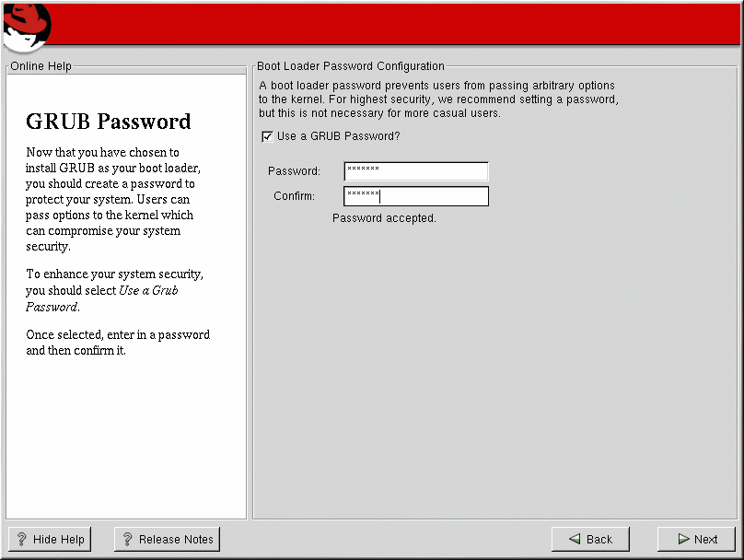Click the 'Password:' field label

(x=294, y=170)
